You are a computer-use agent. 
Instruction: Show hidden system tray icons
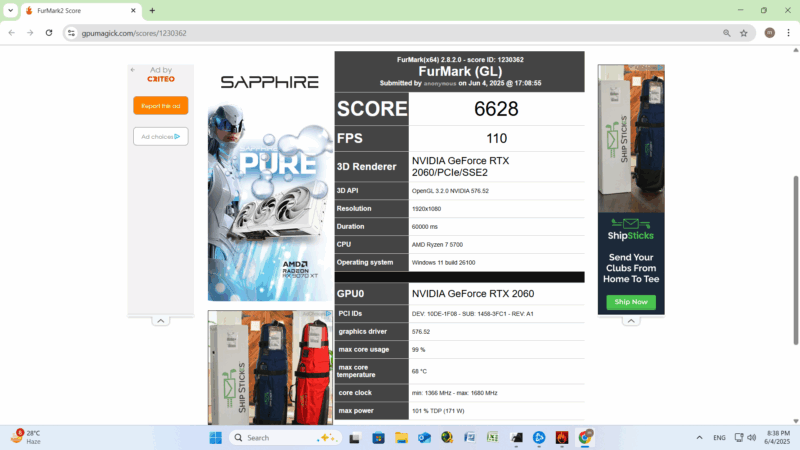point(699,438)
